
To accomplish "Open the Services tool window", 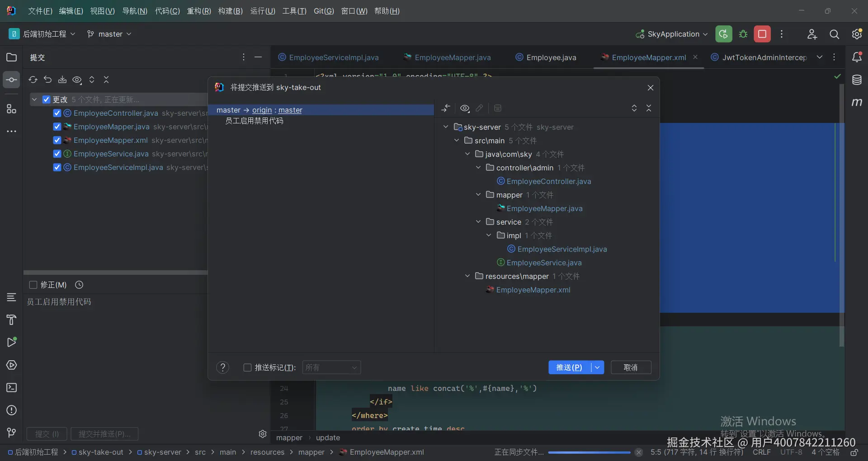I will (x=11, y=365).
